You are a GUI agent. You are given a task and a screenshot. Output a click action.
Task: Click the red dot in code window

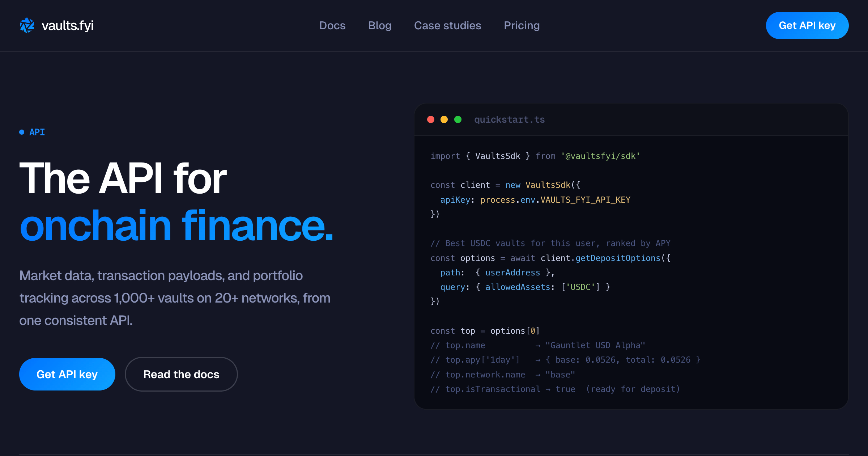pos(431,119)
